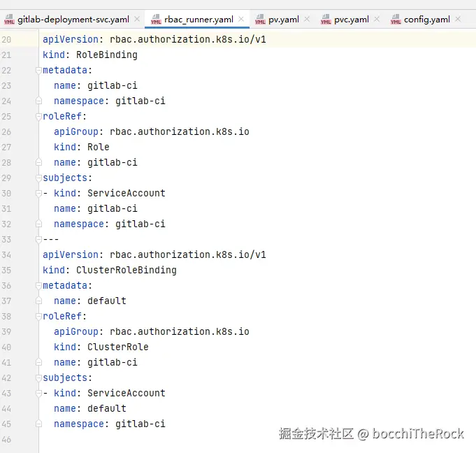
Task: Close the pvc.yaml tab
Action: [x=377, y=19]
